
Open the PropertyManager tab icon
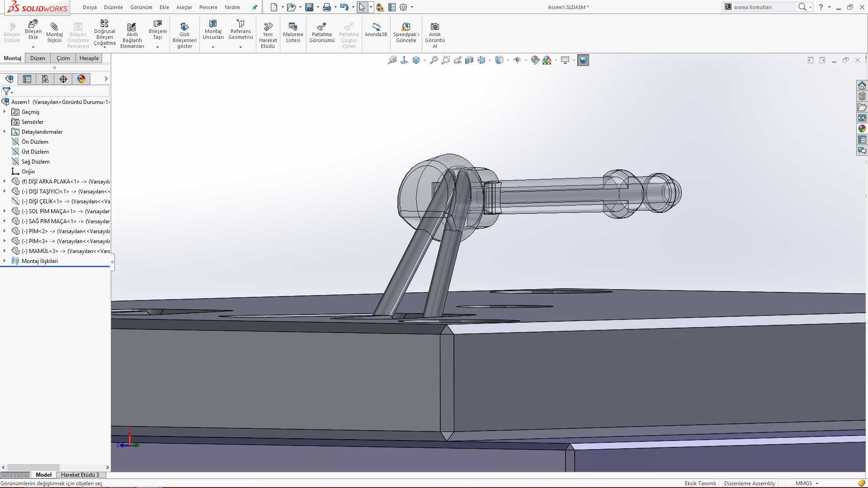27,79
